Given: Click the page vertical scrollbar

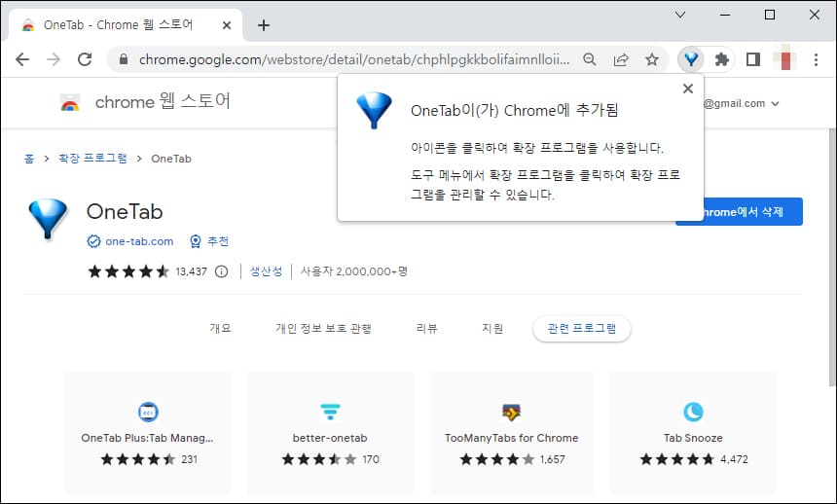Looking at the screenshot, I should [x=832, y=256].
